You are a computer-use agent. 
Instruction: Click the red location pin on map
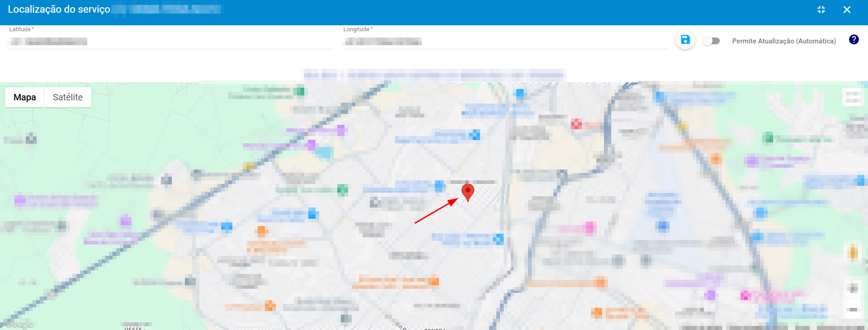click(467, 192)
